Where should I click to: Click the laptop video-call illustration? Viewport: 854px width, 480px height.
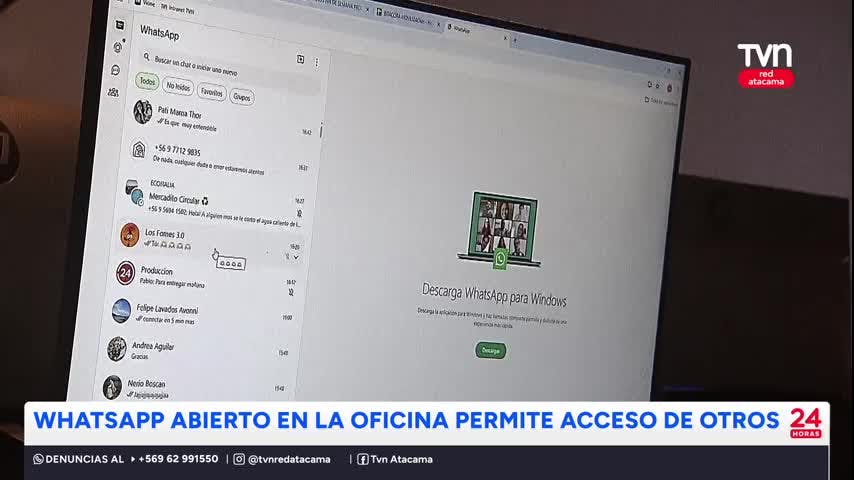(501, 230)
